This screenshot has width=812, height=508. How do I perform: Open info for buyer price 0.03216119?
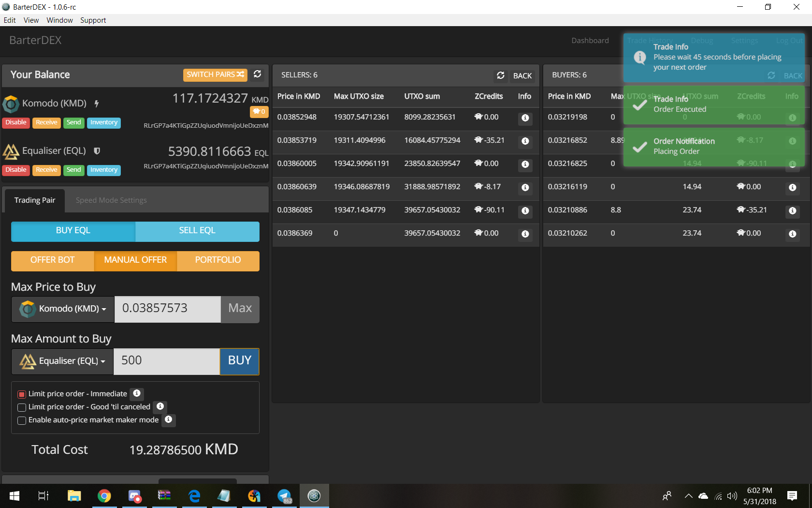click(x=793, y=188)
